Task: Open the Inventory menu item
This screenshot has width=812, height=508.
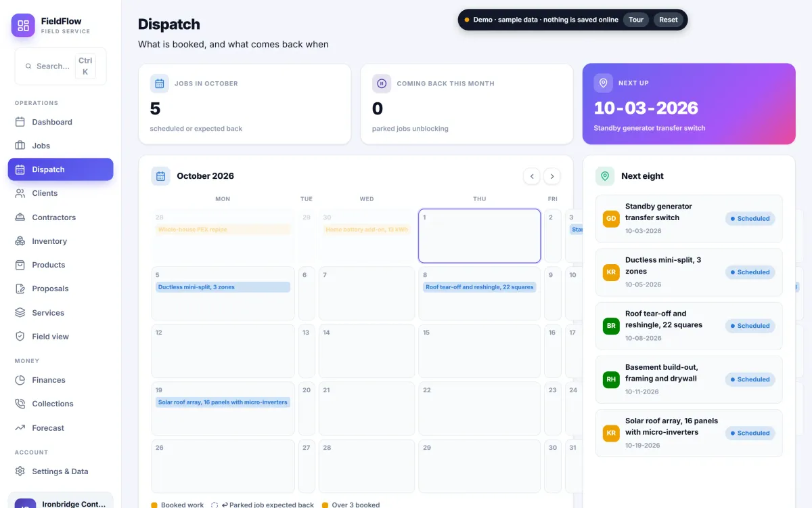Action: coord(60,241)
